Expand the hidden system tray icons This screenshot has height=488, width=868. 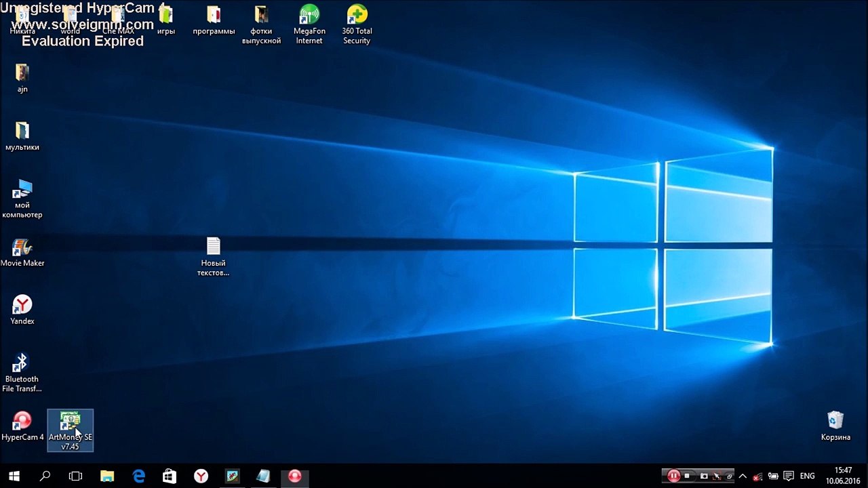click(743, 476)
